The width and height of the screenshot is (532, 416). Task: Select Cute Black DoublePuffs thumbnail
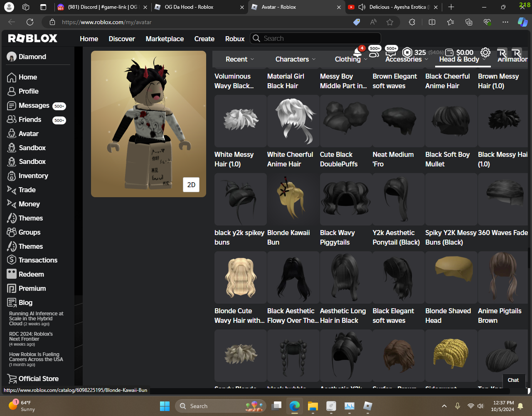click(346, 121)
